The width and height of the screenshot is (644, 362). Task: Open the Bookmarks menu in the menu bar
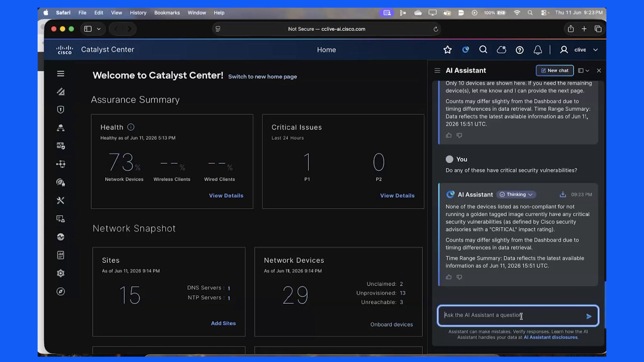(x=167, y=12)
